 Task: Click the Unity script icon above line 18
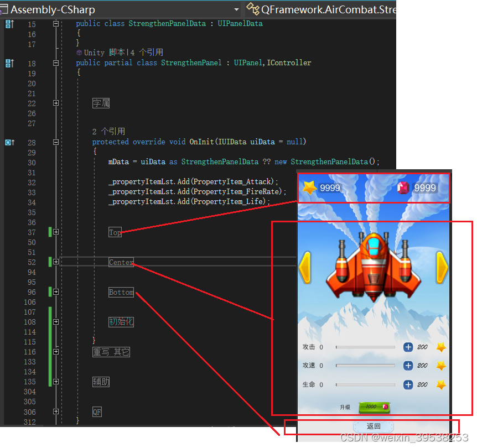click(x=79, y=53)
